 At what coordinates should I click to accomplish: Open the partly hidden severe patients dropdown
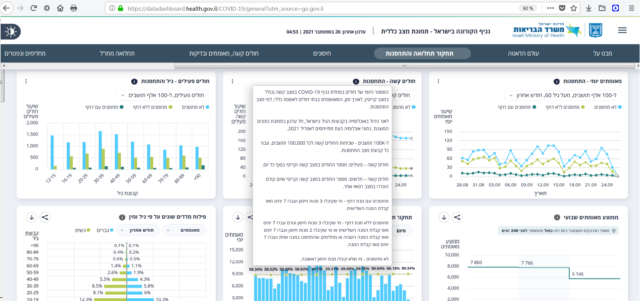tap(404, 95)
